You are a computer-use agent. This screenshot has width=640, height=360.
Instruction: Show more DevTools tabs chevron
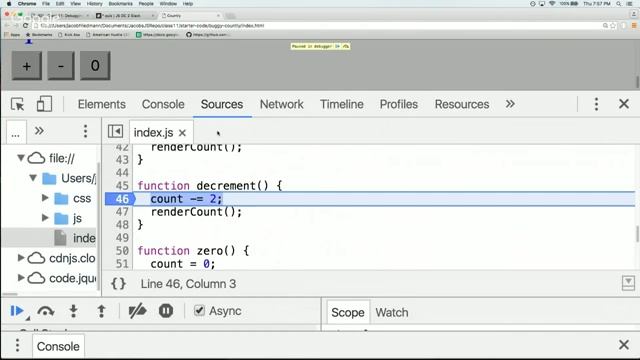click(510, 104)
